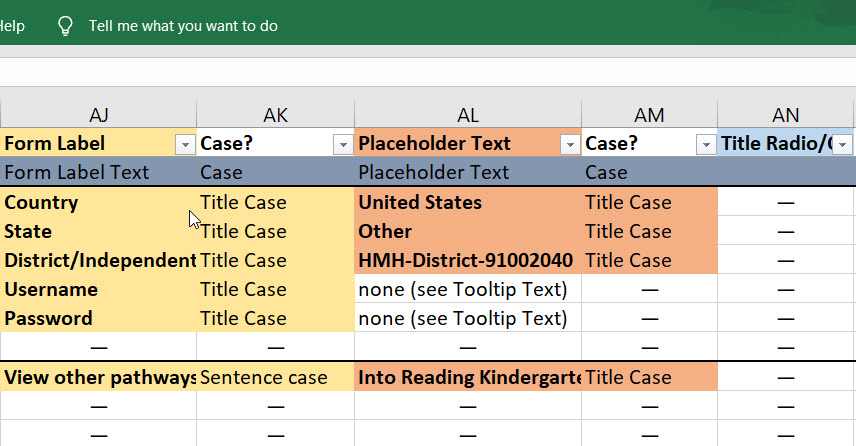Click the United States placeholder cell

pyautogui.click(x=467, y=202)
